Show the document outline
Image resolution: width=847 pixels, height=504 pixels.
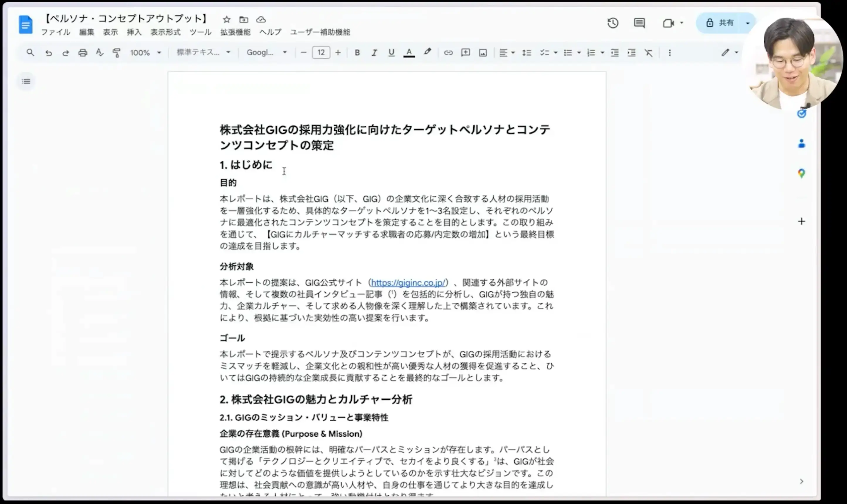[x=26, y=81]
